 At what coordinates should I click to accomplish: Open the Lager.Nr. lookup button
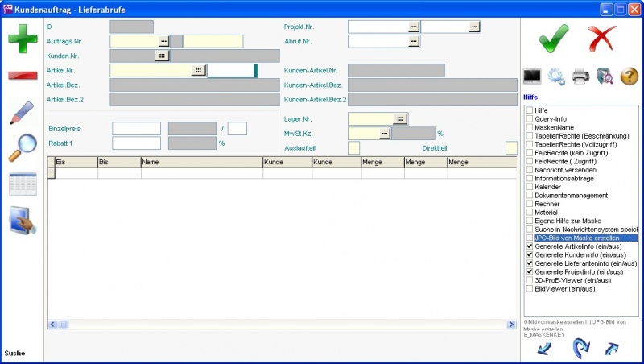click(399, 118)
